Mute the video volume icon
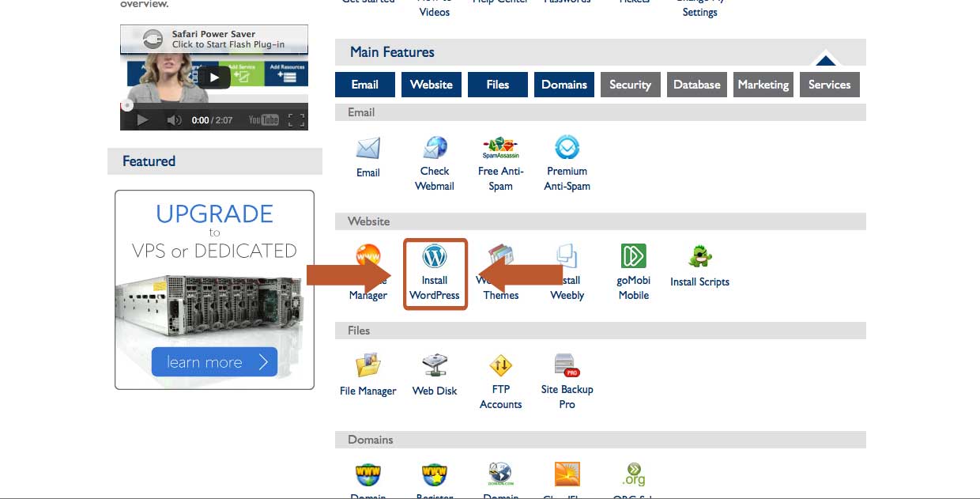This screenshot has height=499, width=980. pos(175,120)
